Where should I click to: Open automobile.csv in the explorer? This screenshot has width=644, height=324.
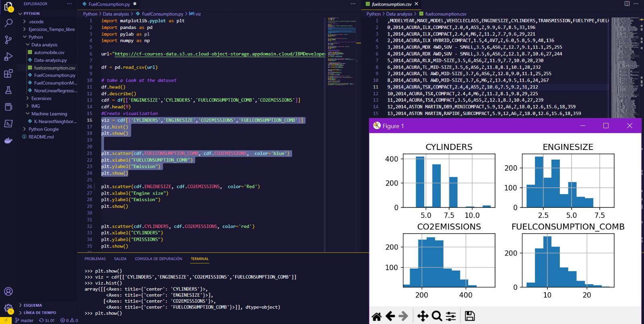pyautogui.click(x=49, y=52)
